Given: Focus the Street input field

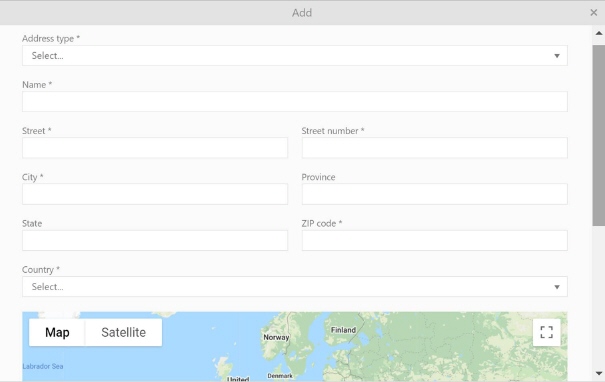Looking at the screenshot, I should click(155, 148).
